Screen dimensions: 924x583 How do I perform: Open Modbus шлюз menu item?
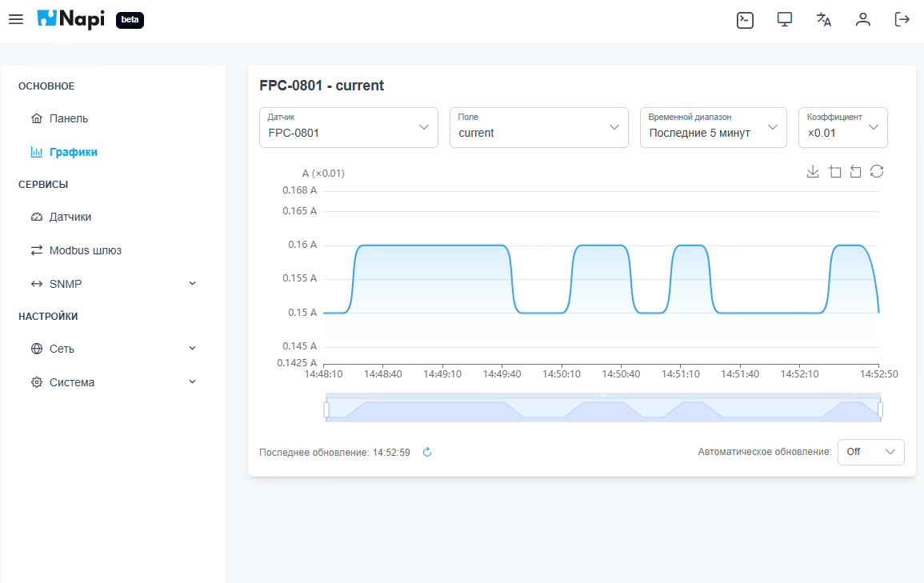click(x=85, y=250)
